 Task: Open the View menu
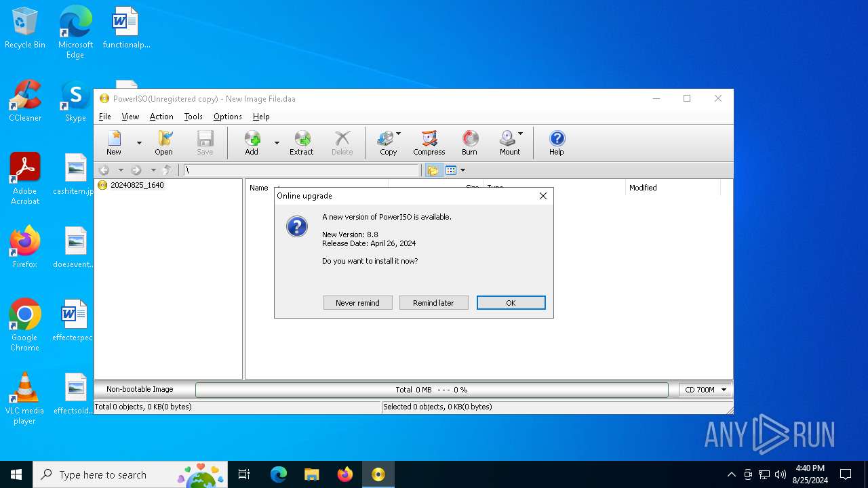click(x=130, y=117)
